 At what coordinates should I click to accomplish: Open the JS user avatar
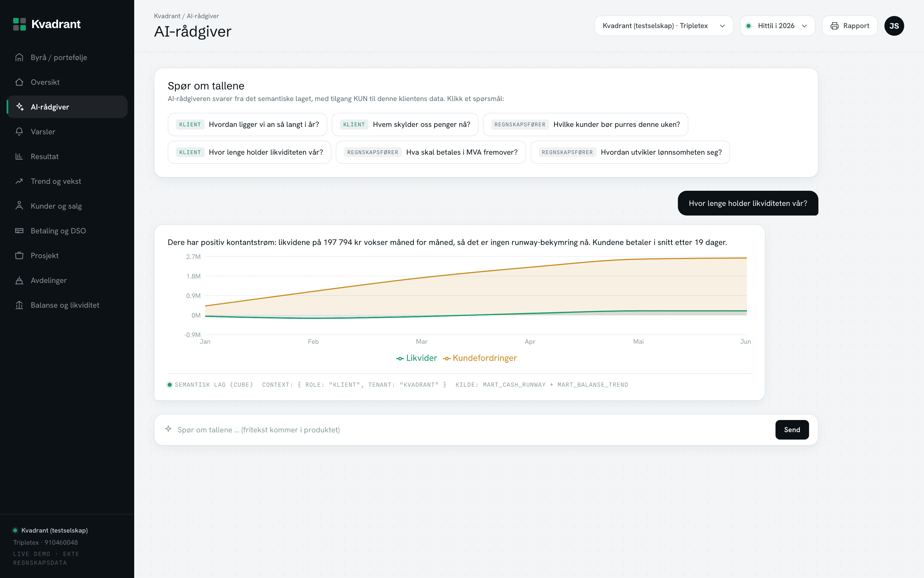point(894,26)
